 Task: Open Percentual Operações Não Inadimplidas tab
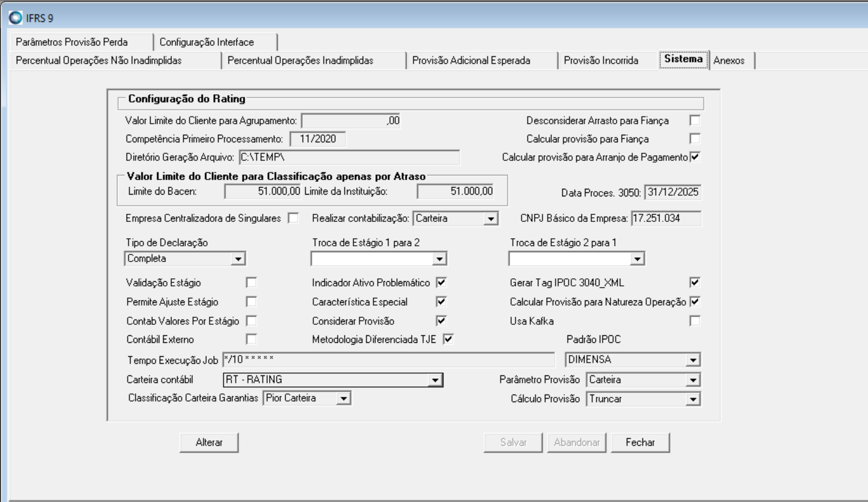(116, 60)
